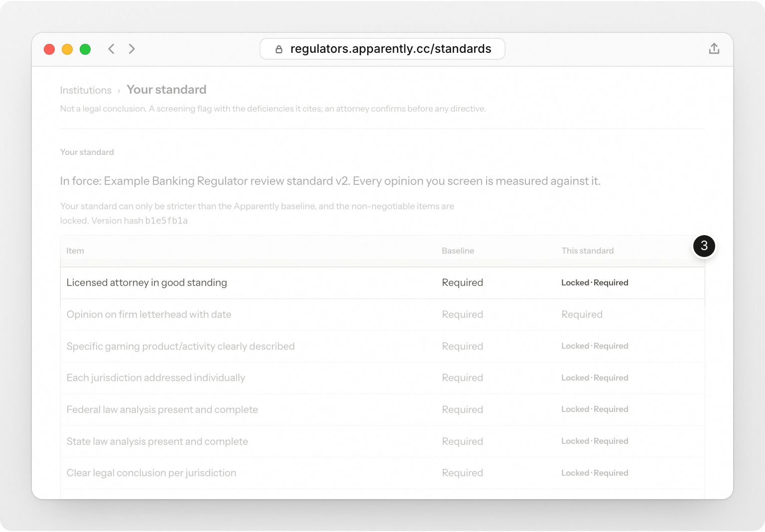
Task: Click the 'Baseline' column header
Action: 458,251
